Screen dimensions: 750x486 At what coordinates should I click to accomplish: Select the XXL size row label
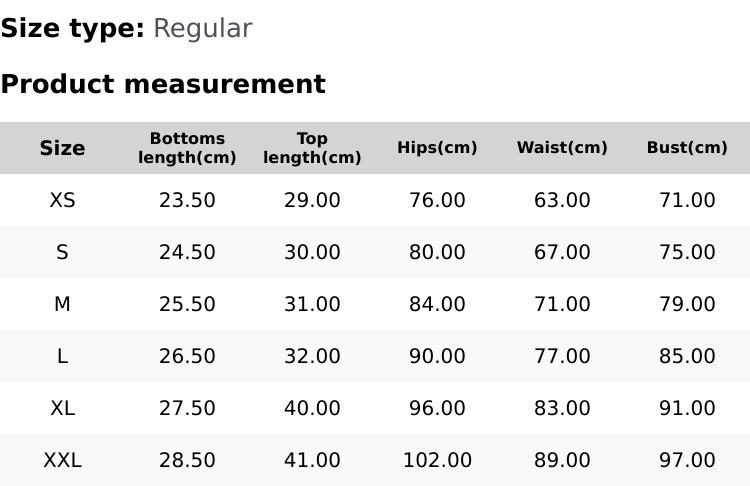coord(62,460)
